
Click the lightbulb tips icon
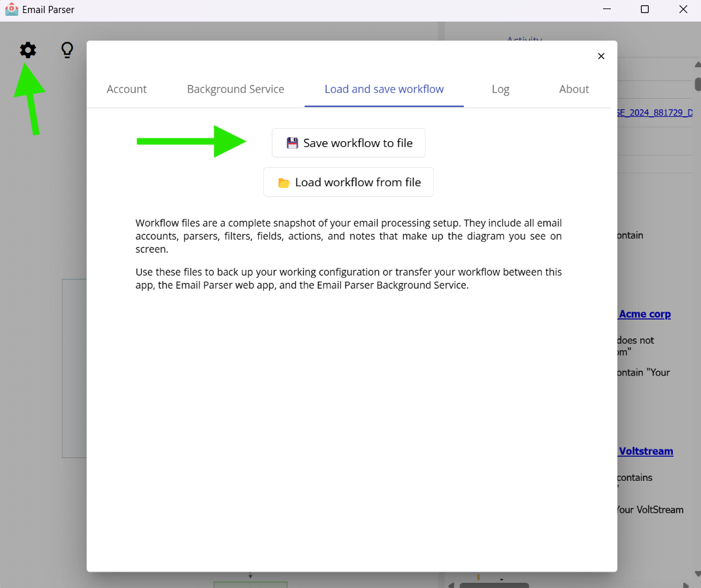pyautogui.click(x=67, y=50)
